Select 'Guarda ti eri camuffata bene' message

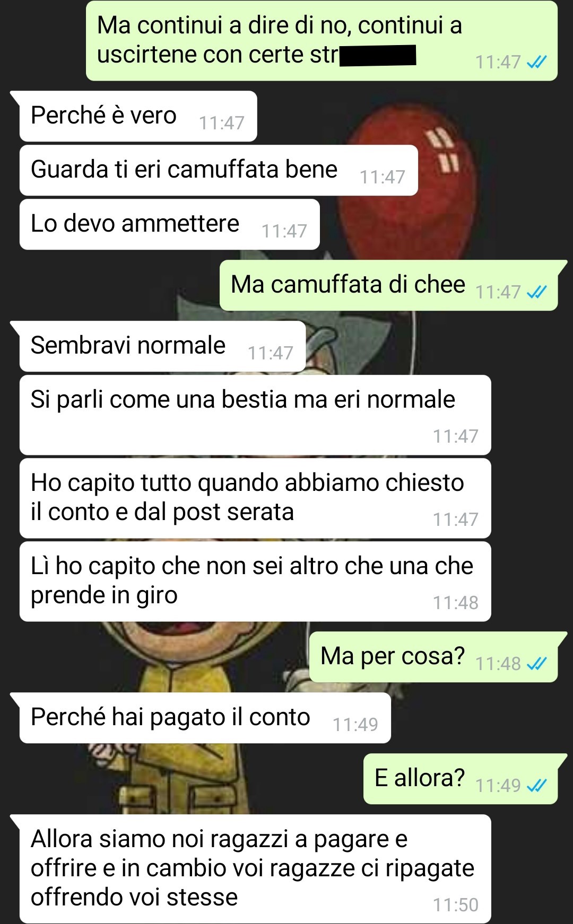pyautogui.click(x=219, y=170)
